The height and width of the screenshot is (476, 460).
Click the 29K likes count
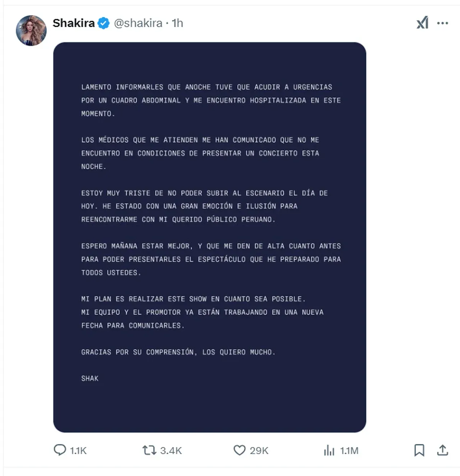pyautogui.click(x=259, y=451)
